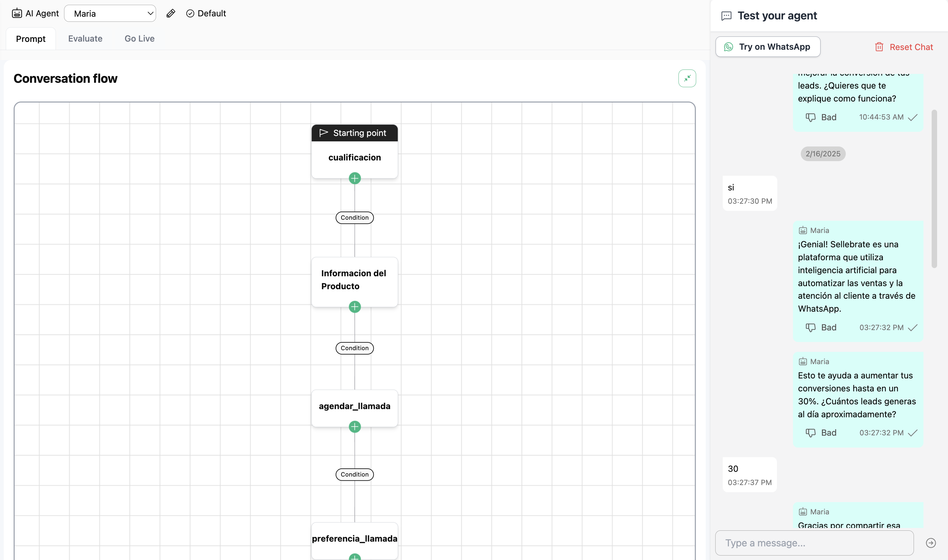Mark 10:44:53 AM message as Bad
Viewport: 948px width, 560px height.
(x=821, y=118)
